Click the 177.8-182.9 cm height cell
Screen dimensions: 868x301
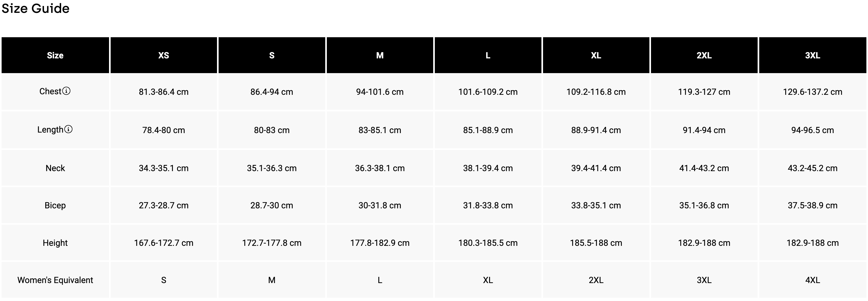380,243
